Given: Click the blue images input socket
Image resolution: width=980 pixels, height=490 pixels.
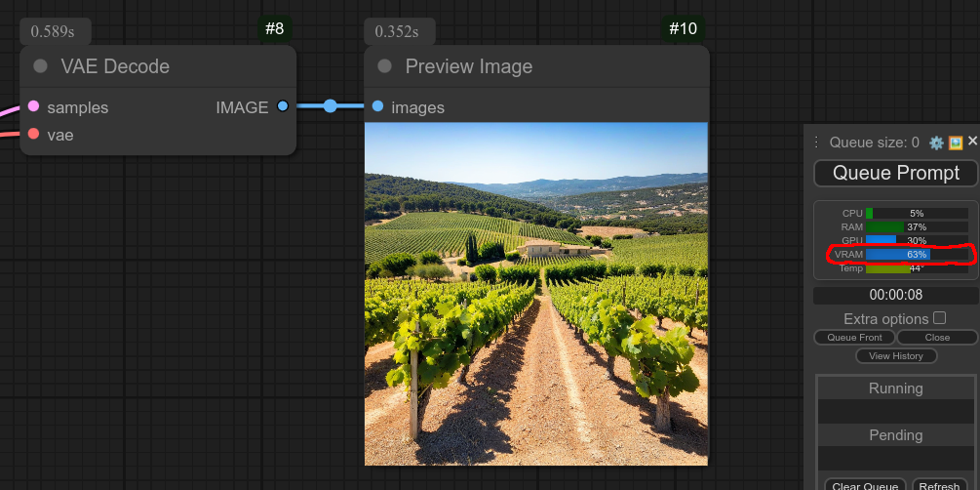Looking at the screenshot, I should pos(377,106).
